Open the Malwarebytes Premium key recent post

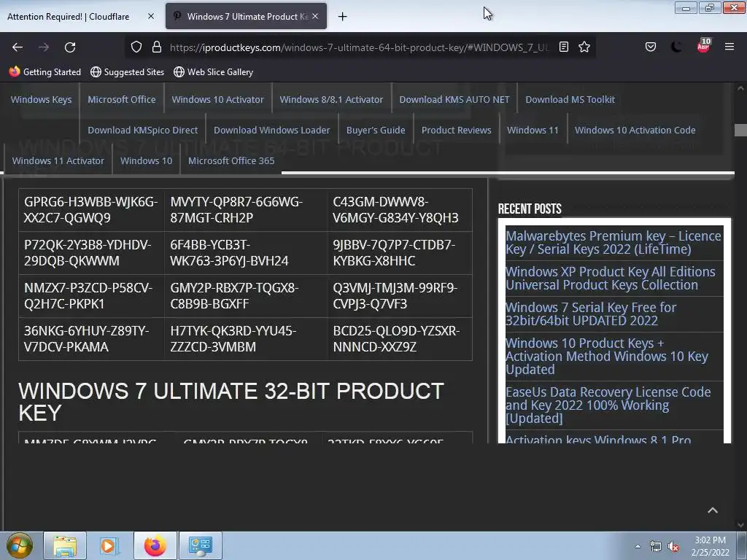pos(613,242)
